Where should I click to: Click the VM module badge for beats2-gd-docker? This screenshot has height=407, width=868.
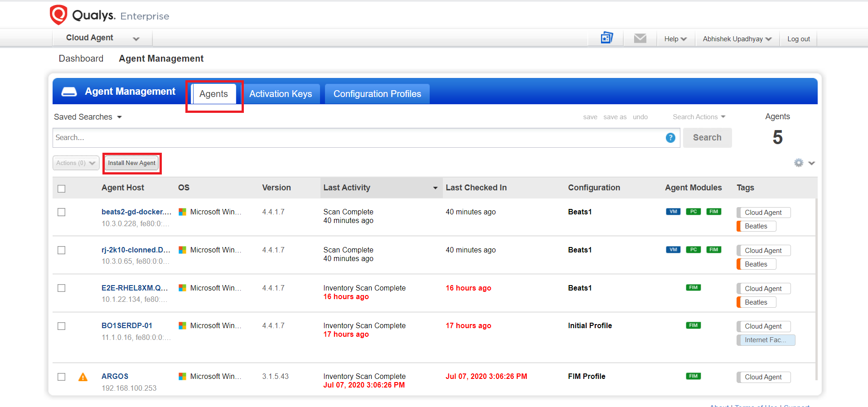[x=673, y=212]
